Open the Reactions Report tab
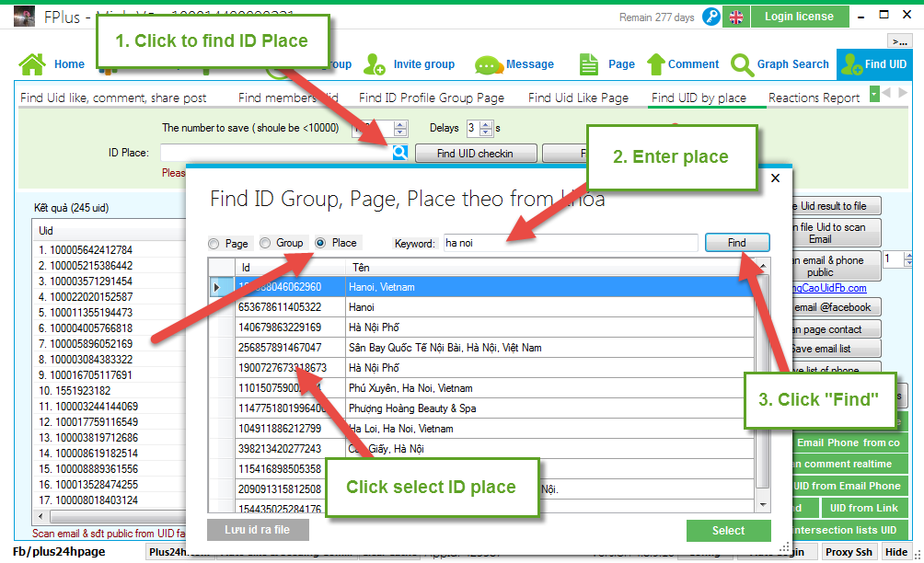The image size is (924, 563). (814, 98)
